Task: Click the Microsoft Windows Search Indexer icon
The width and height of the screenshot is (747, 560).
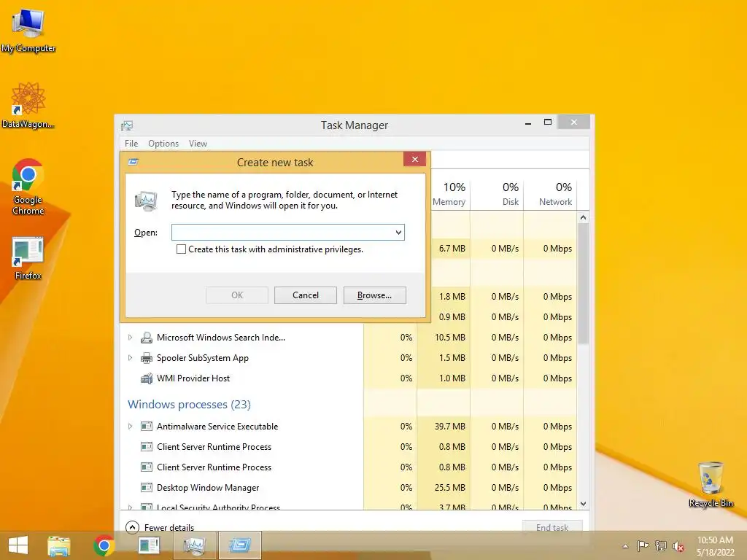Action: 146,338
